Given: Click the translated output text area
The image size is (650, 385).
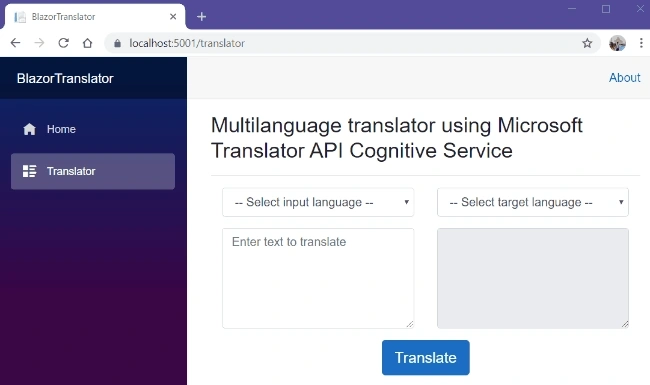Looking at the screenshot, I should [x=533, y=278].
